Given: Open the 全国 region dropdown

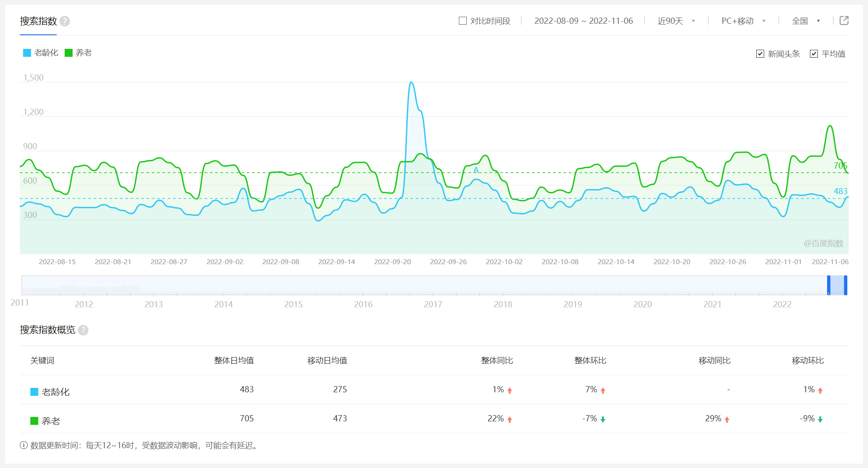Looking at the screenshot, I should pyautogui.click(x=806, y=21).
